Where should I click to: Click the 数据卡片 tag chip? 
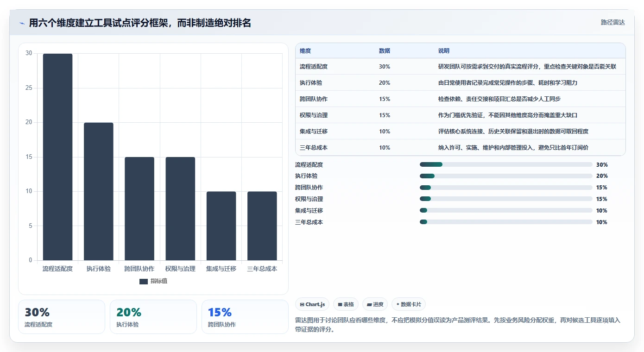pos(409,304)
